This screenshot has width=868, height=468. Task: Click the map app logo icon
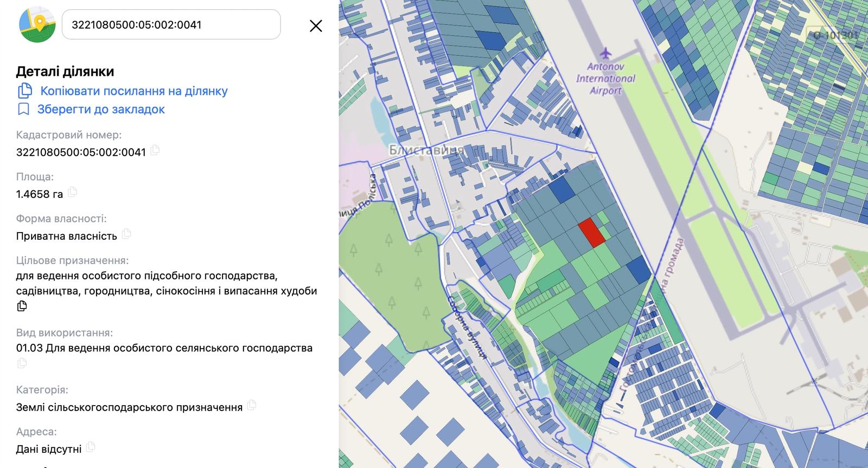click(x=37, y=24)
